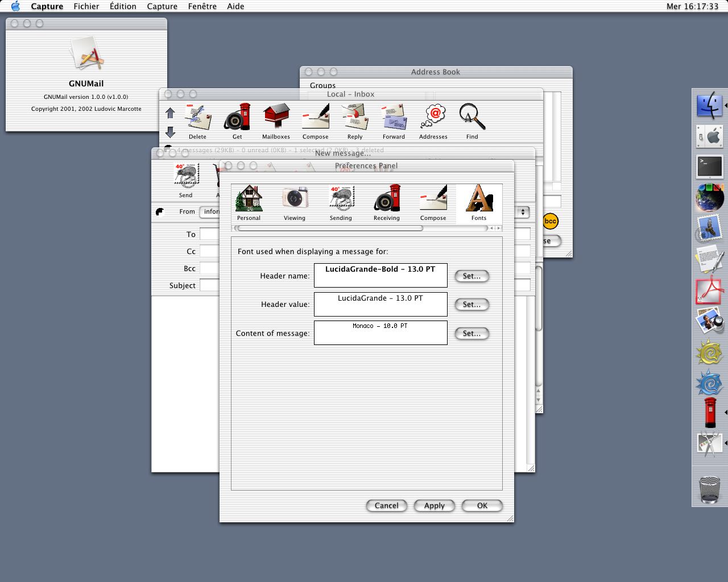Open the Fichier menu
Image resolution: width=728 pixels, height=582 pixels.
pos(86,6)
